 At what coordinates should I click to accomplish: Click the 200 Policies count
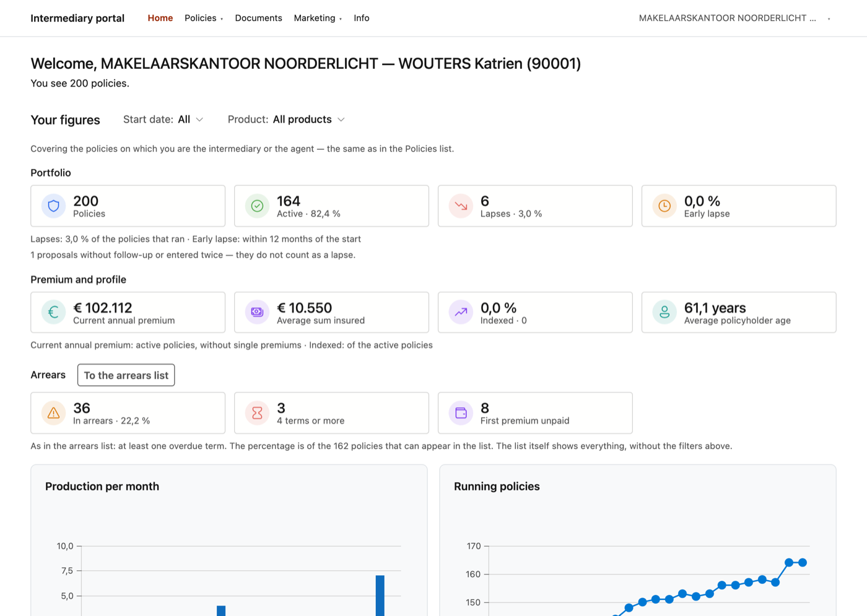click(86, 201)
